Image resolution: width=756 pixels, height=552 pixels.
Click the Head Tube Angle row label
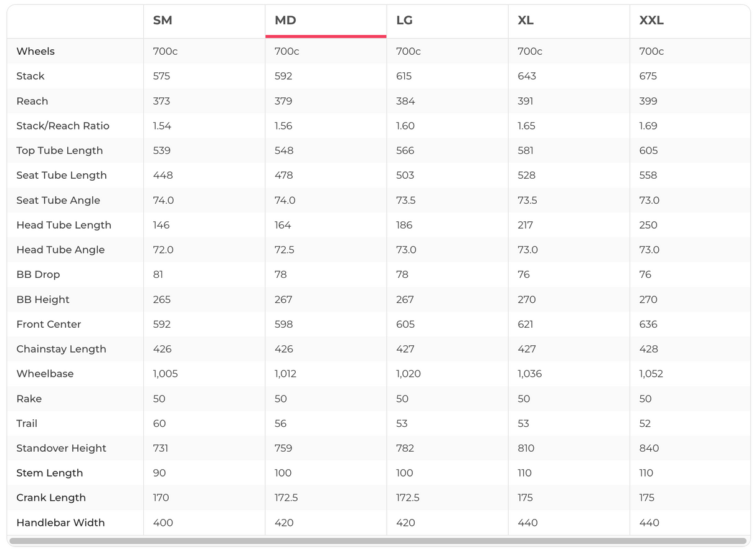[x=60, y=250]
